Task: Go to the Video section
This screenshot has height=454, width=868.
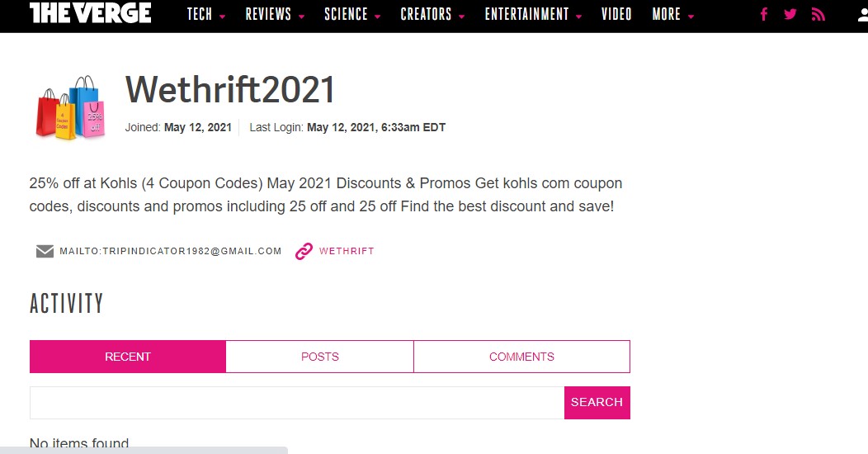Action: pos(616,14)
